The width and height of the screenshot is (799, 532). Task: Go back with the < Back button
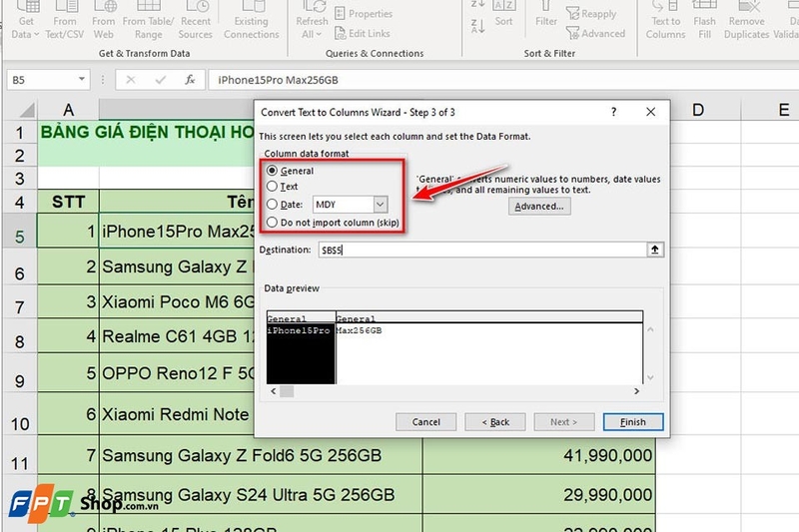[495, 422]
